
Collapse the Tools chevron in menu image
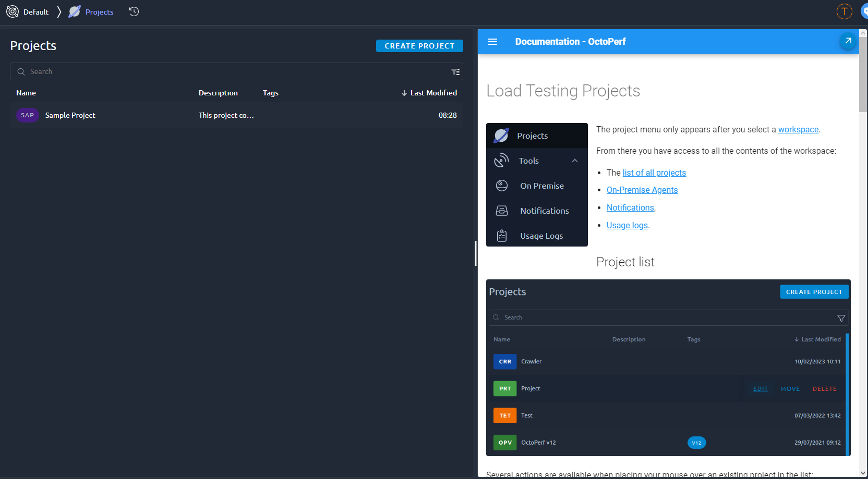pyautogui.click(x=575, y=161)
